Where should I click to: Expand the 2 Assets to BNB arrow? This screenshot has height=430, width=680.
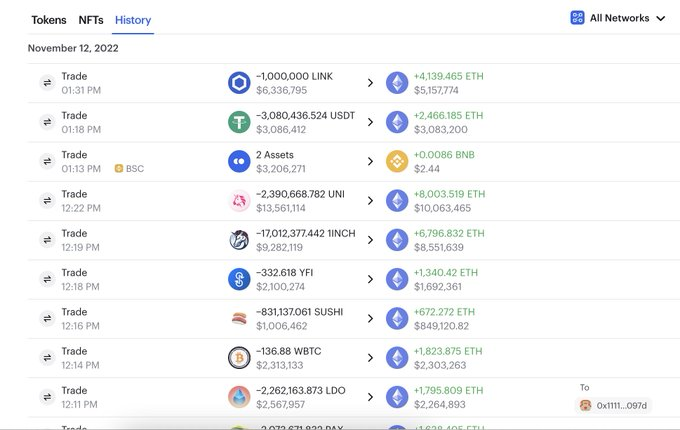[x=370, y=161]
